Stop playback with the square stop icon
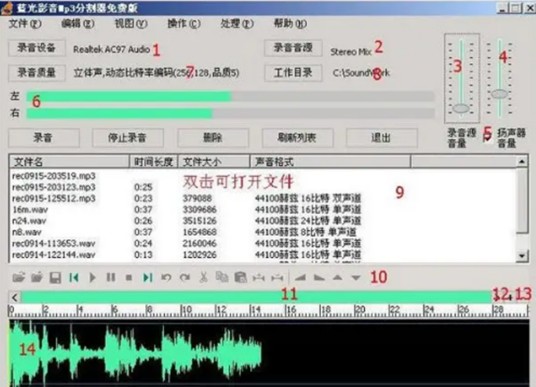This screenshot has height=387, width=536. coord(129,278)
